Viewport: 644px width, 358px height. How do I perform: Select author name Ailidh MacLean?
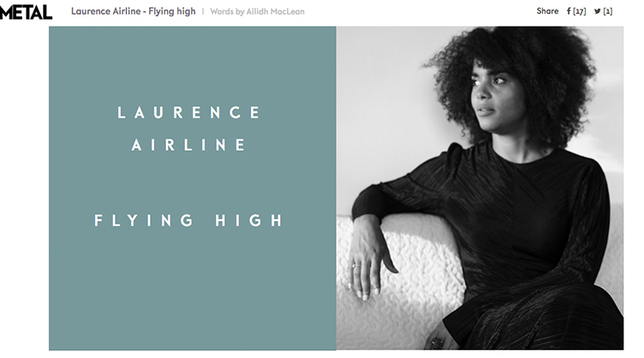(276, 11)
